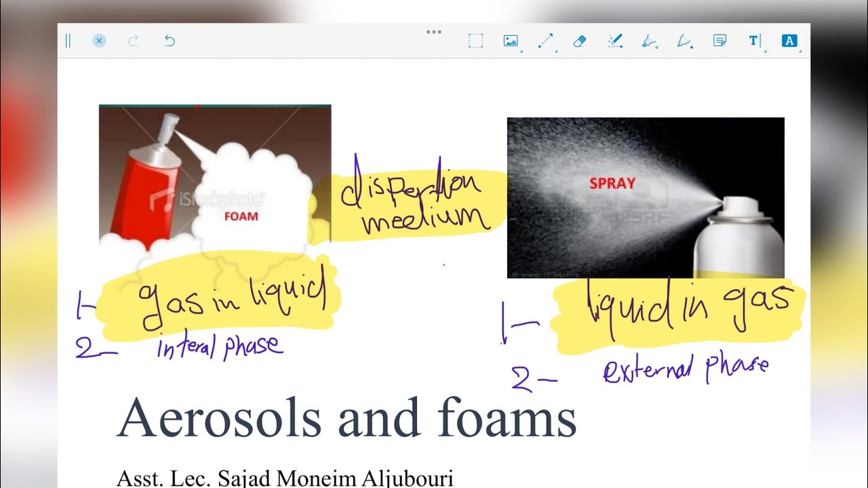Click the 'Aerosols and foams' title

[347, 417]
